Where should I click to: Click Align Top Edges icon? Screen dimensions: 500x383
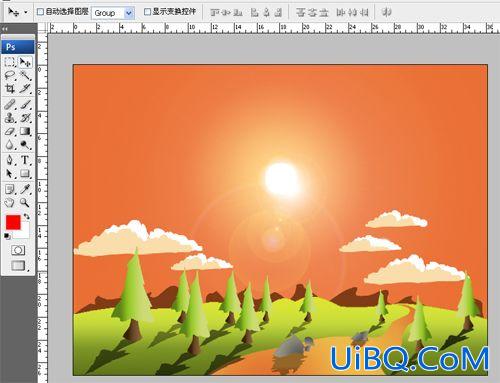[x=215, y=13]
